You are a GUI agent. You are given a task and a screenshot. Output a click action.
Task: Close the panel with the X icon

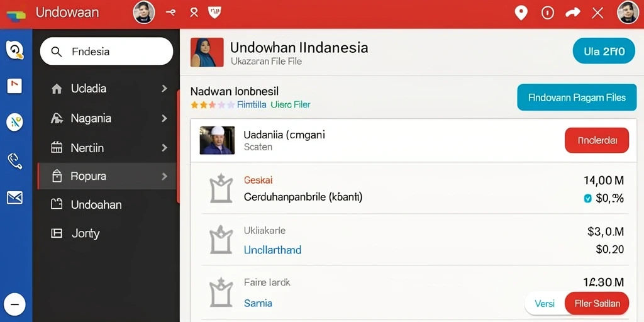click(597, 14)
